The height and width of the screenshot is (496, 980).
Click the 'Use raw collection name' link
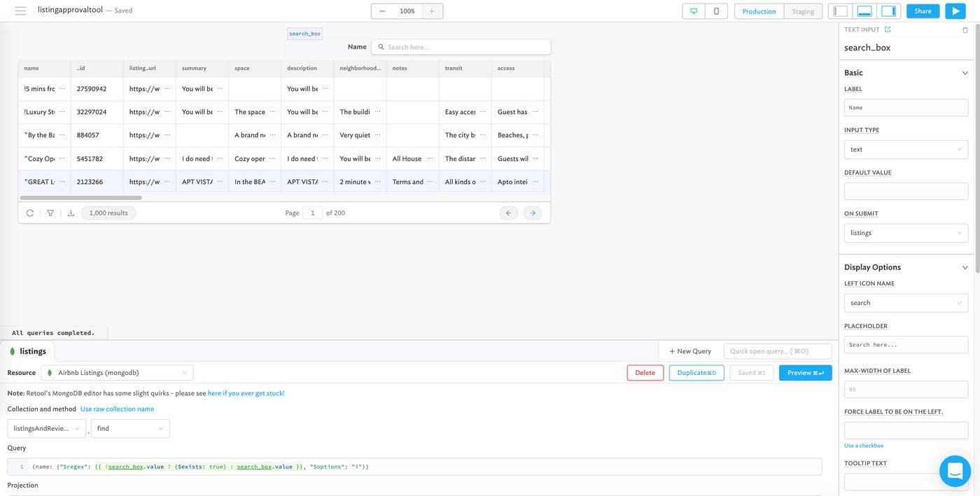(117, 409)
